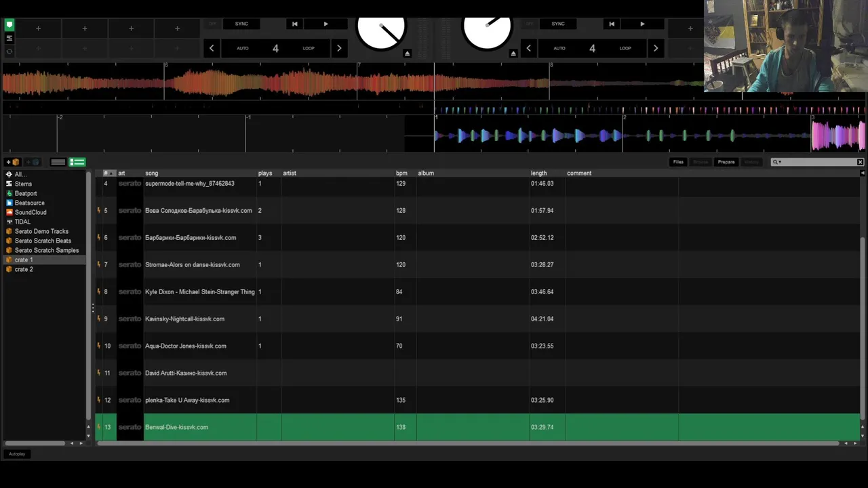Select track Benwal-Dive-kissvk.com
Image resolution: width=868 pixels, height=488 pixels.
[x=176, y=427]
